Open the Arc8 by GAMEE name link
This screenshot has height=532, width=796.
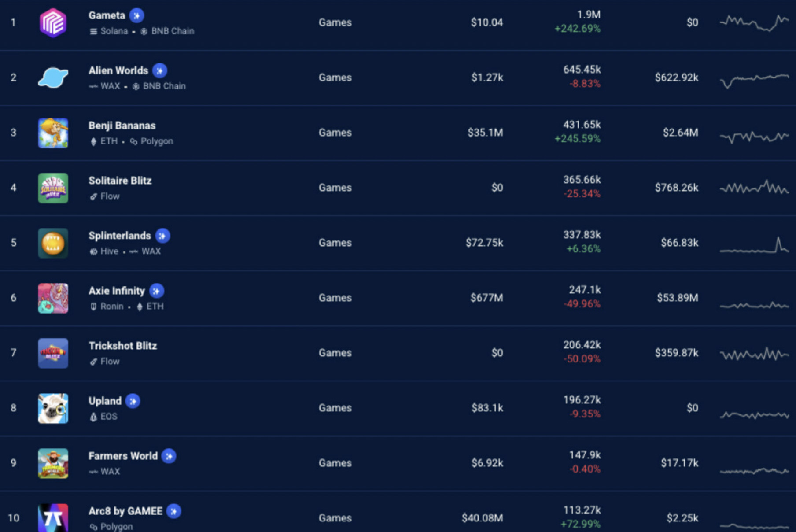(125, 511)
